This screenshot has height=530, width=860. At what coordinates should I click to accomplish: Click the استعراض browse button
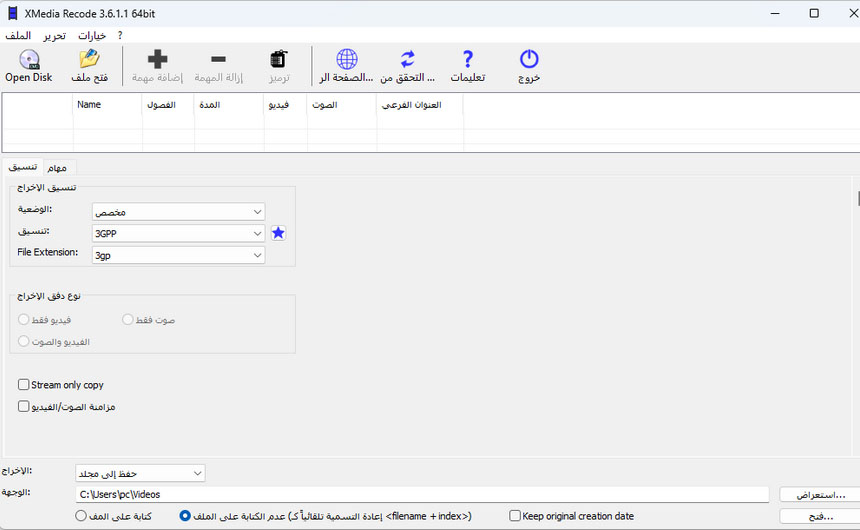tap(820, 494)
